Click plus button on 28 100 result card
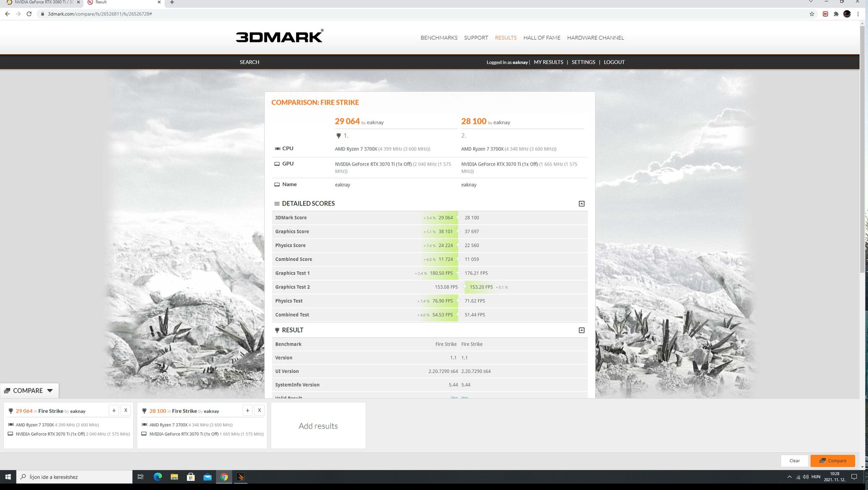The image size is (868, 490). [247, 410]
